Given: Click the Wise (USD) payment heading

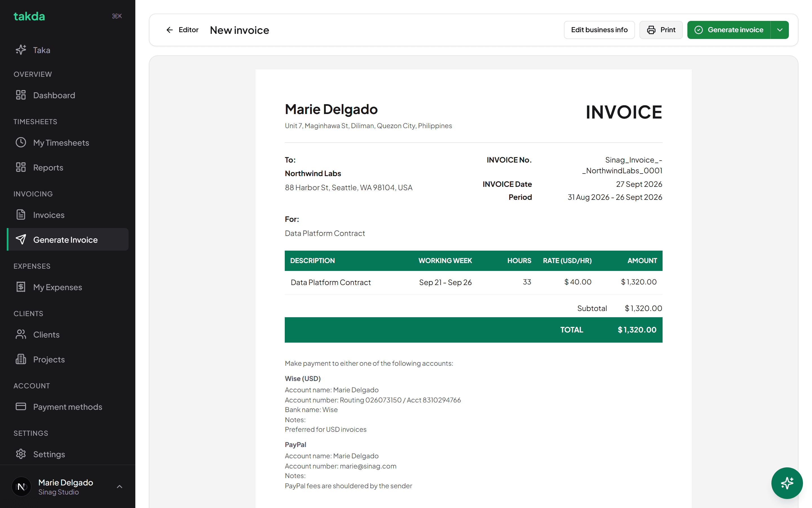Looking at the screenshot, I should point(303,379).
